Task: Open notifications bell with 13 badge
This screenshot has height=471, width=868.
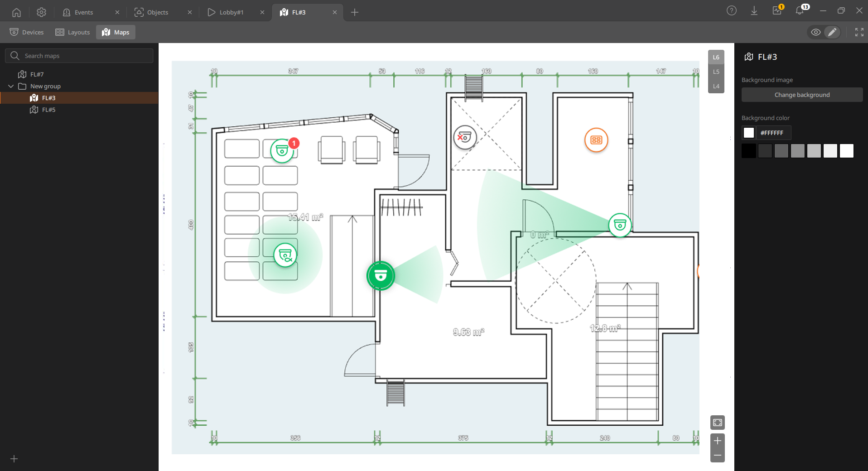Action: click(800, 10)
